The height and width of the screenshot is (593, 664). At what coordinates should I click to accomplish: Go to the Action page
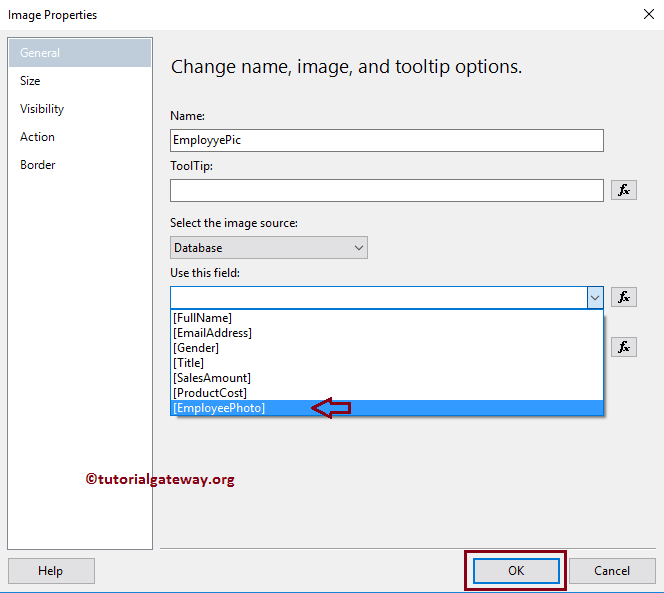80,137
